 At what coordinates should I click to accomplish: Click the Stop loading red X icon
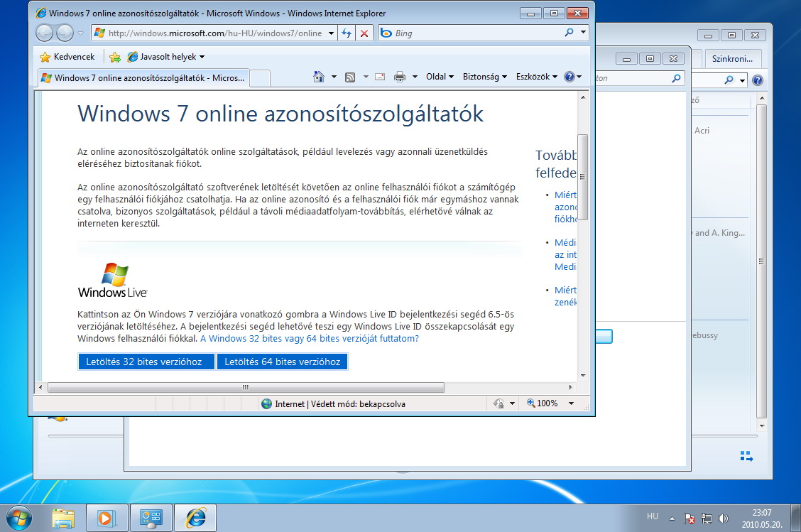pyautogui.click(x=364, y=33)
